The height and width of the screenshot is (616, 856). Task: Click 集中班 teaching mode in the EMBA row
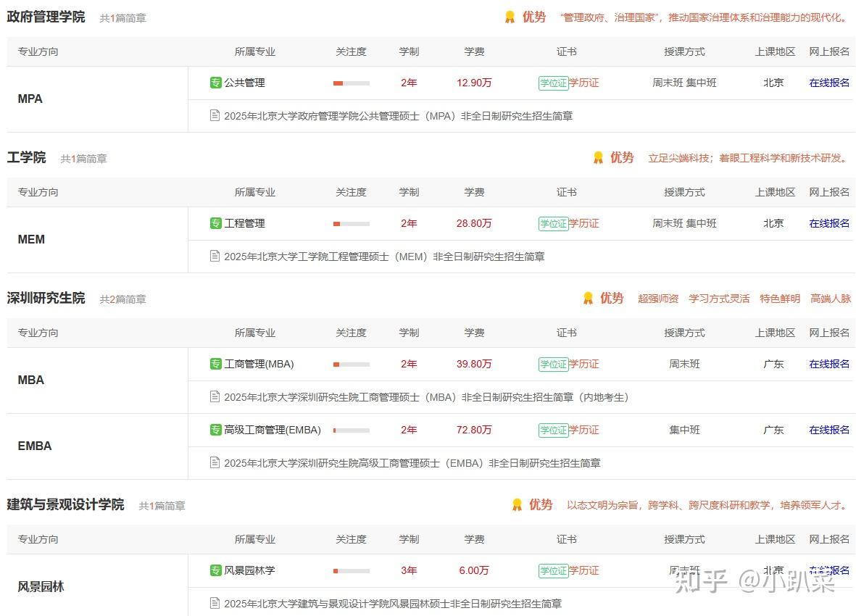[684, 430]
